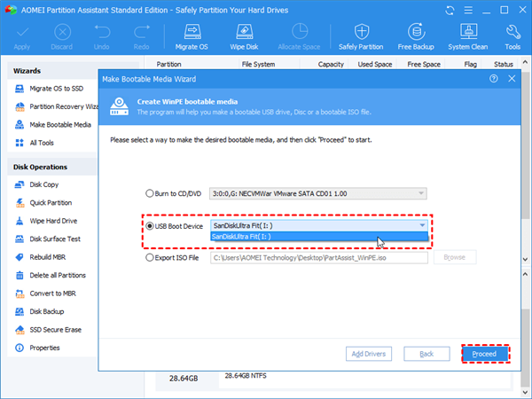Click the refresh icon in title bar
The height and width of the screenshot is (399, 532).
coord(450,11)
